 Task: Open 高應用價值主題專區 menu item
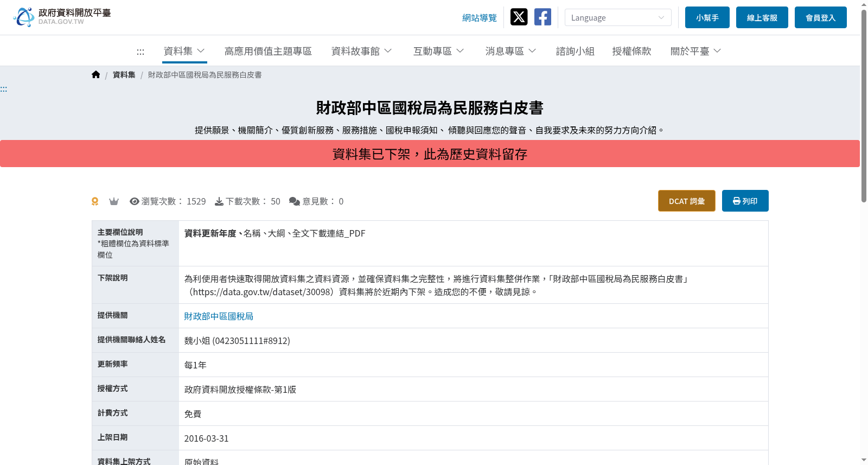[x=268, y=51]
